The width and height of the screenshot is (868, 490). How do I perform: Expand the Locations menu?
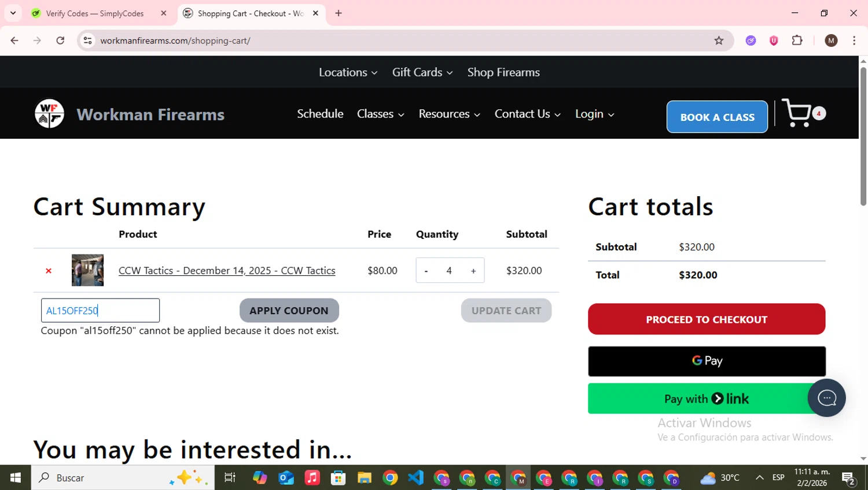[348, 72]
